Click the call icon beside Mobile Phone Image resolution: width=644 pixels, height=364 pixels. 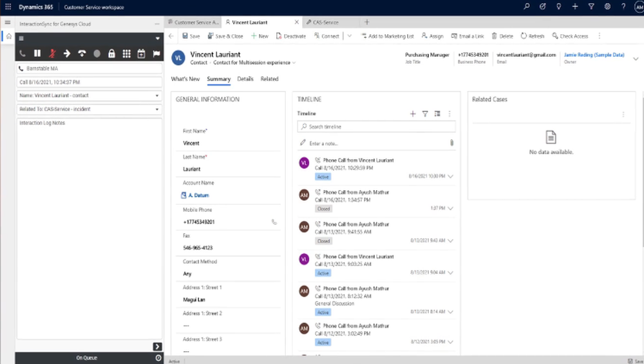click(x=274, y=222)
